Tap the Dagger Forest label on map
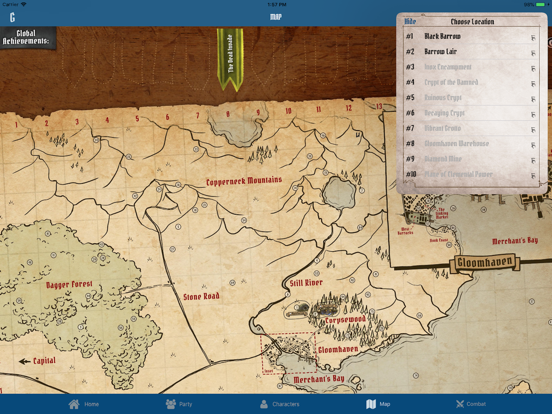 (x=69, y=284)
